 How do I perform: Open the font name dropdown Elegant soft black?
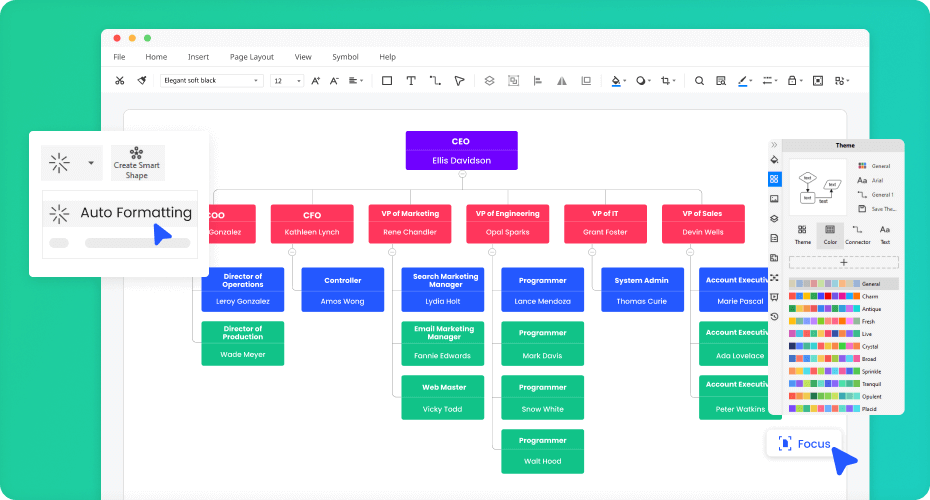tap(211, 81)
